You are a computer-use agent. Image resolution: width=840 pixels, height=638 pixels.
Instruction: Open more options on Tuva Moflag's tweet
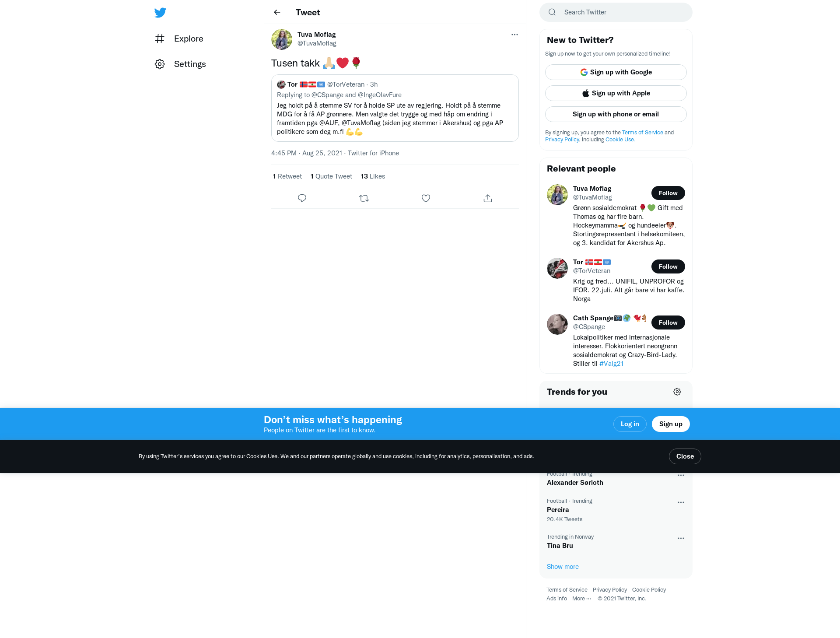click(514, 35)
